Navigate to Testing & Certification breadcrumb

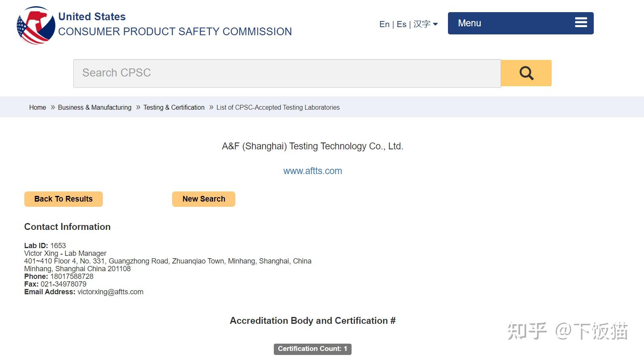[x=174, y=107]
